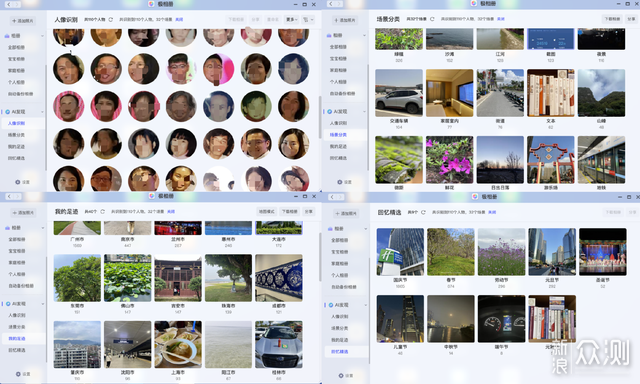
Task: Click forward arrow in 回忆精选 window title bar
Action: point(340,197)
